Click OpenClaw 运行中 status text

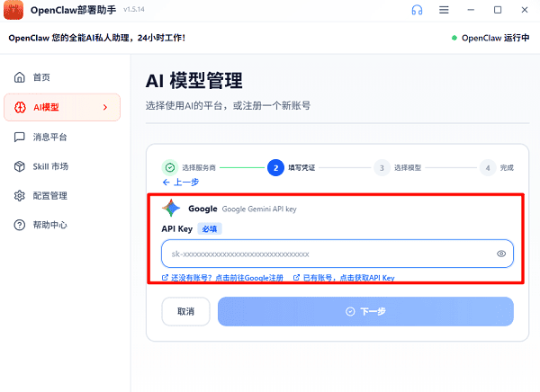(495, 38)
